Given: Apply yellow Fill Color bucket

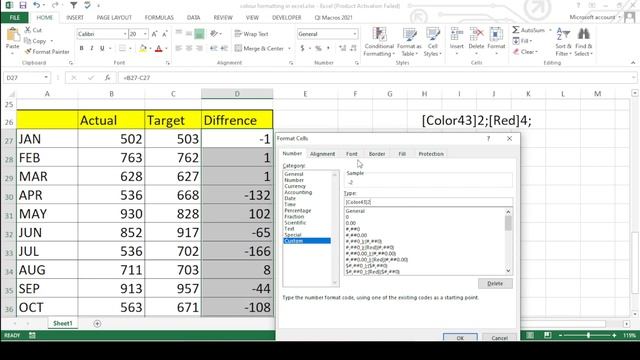Looking at the screenshot, I should click(x=143, y=49).
